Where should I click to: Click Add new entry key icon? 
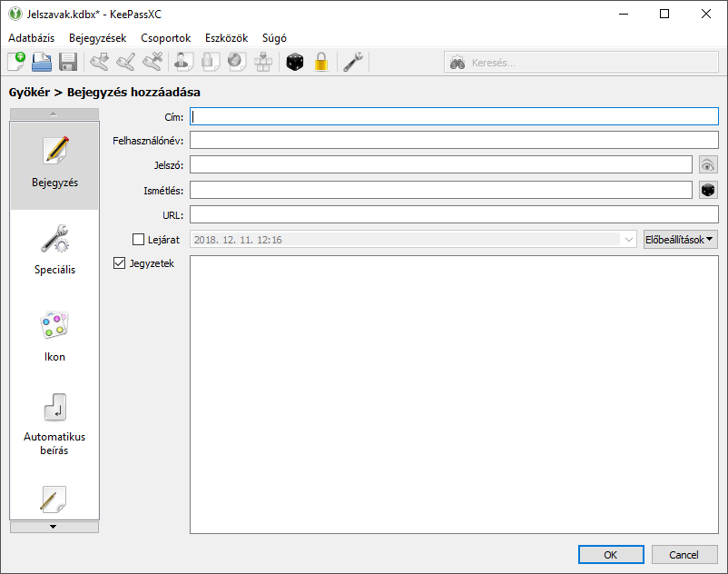tap(99, 62)
